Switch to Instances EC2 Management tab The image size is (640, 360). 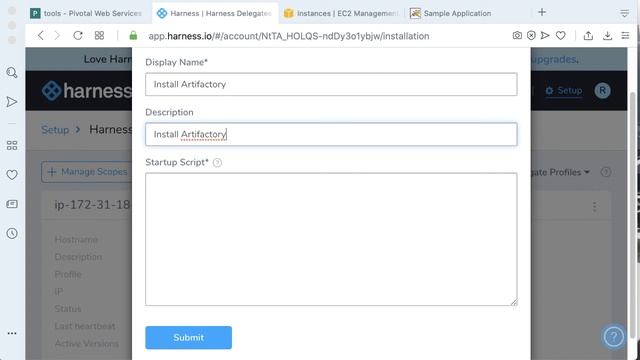(x=341, y=13)
